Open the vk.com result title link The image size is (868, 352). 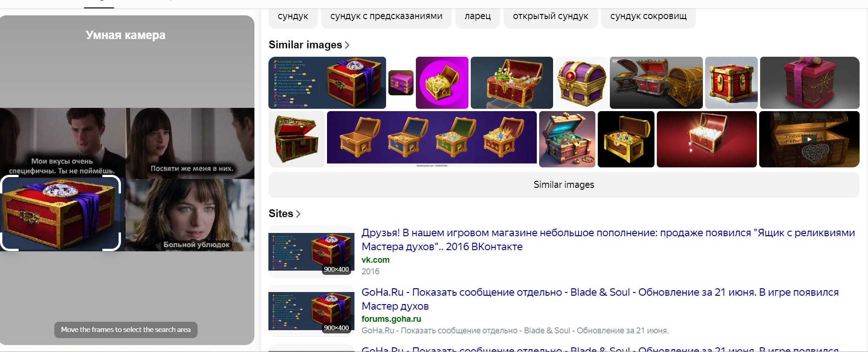click(608, 239)
